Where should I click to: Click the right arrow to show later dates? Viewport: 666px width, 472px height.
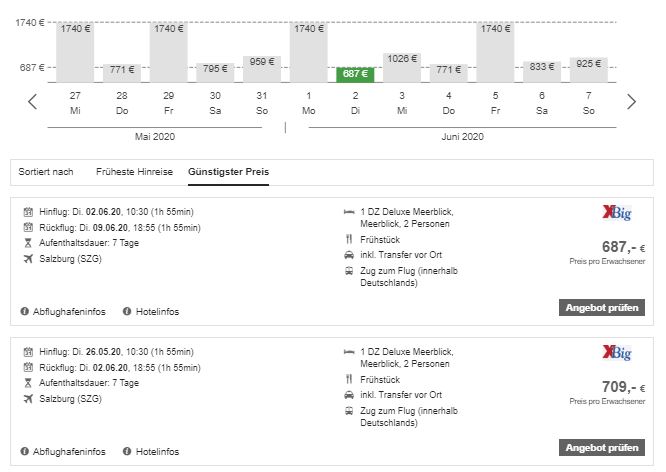point(631,102)
